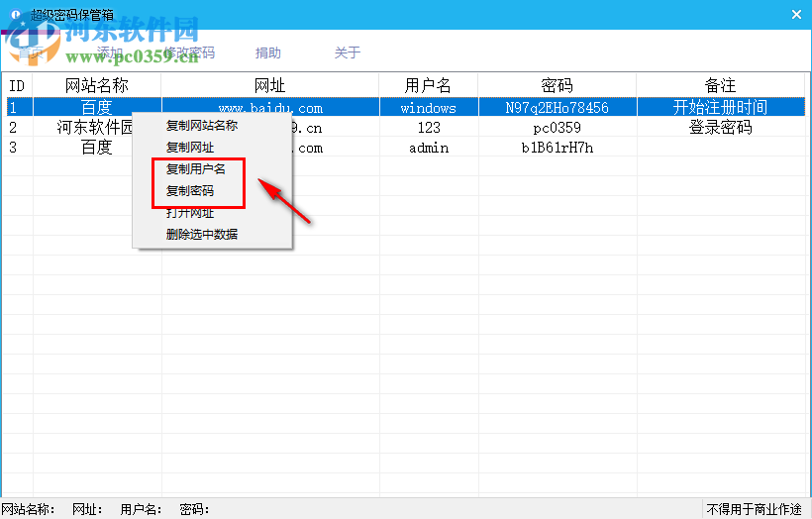Viewport: 812px width, 519px height.
Task: Close the 超级密码保管箱 window
Action: tap(796, 15)
